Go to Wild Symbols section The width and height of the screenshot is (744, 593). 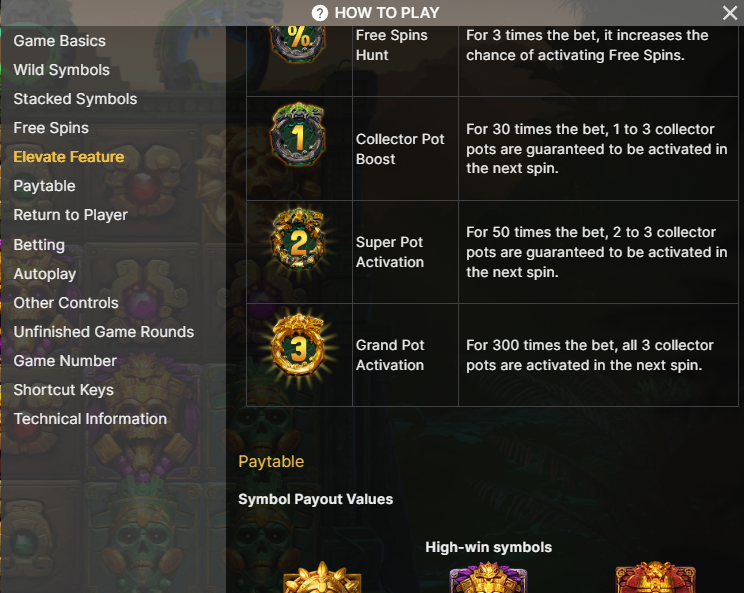(62, 70)
